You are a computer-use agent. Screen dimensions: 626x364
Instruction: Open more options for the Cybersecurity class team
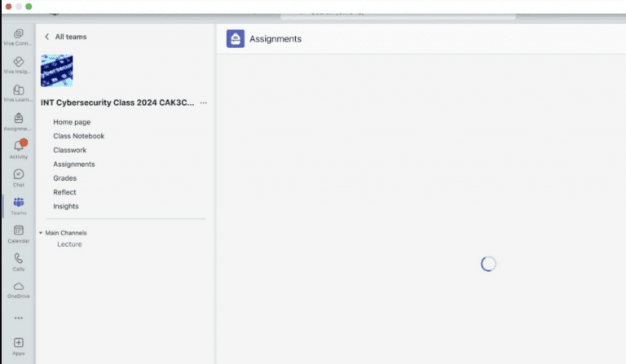[x=203, y=103]
